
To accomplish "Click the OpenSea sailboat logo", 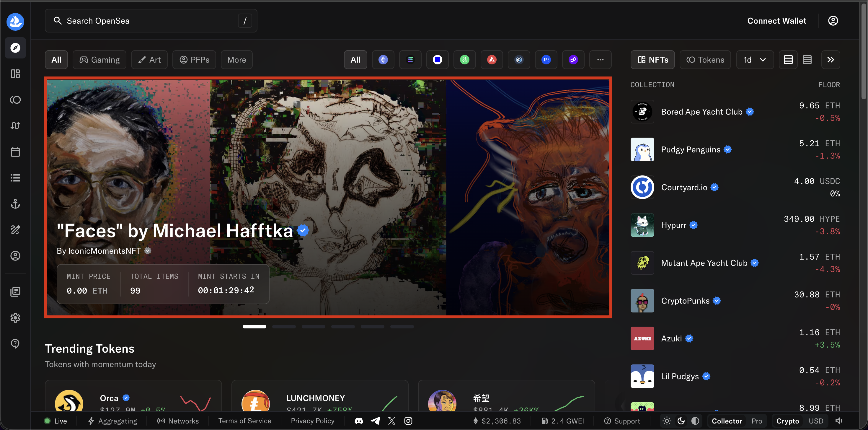I will 15,21.
